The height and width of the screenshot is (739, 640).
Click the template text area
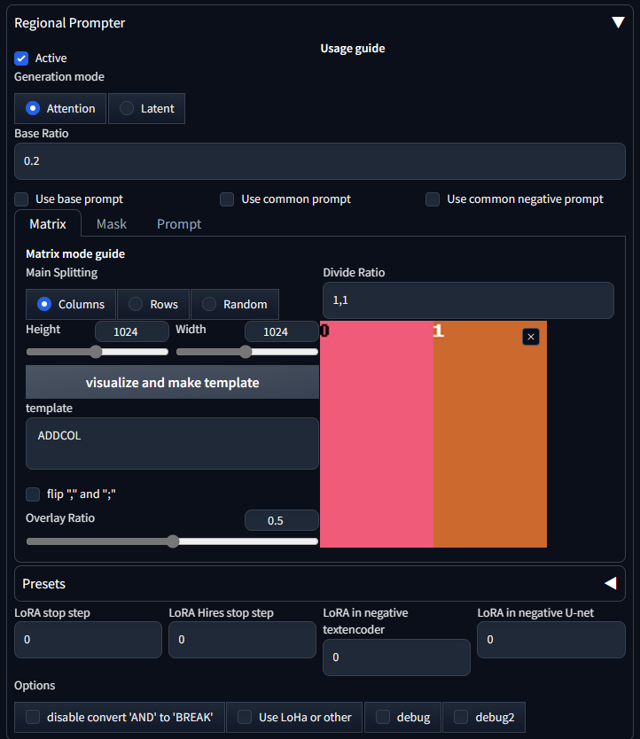coord(172,443)
